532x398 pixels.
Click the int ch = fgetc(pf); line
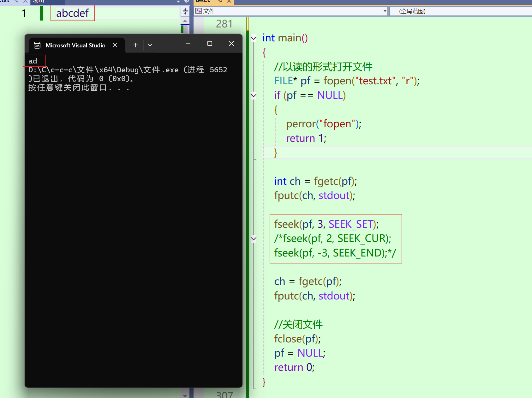click(316, 181)
